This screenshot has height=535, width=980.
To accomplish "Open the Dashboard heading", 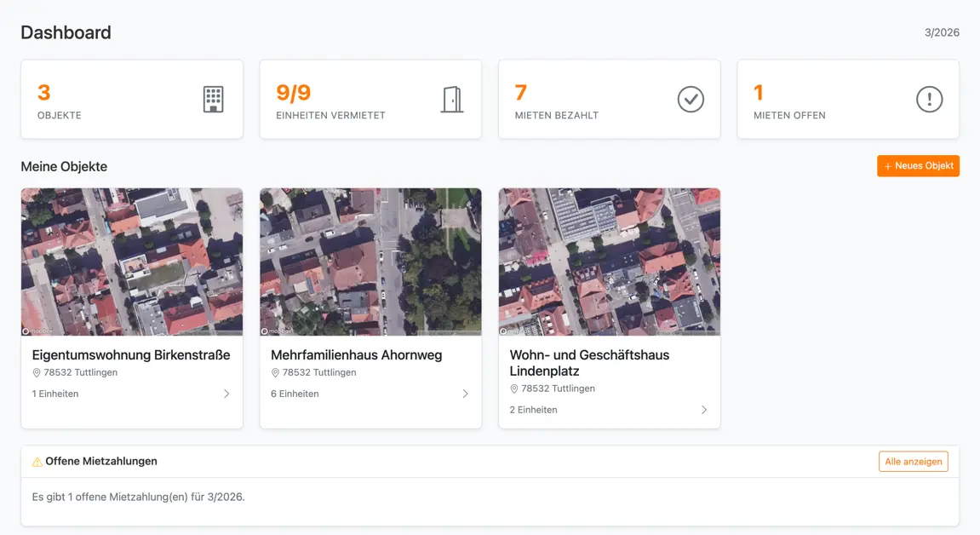I will (66, 32).
